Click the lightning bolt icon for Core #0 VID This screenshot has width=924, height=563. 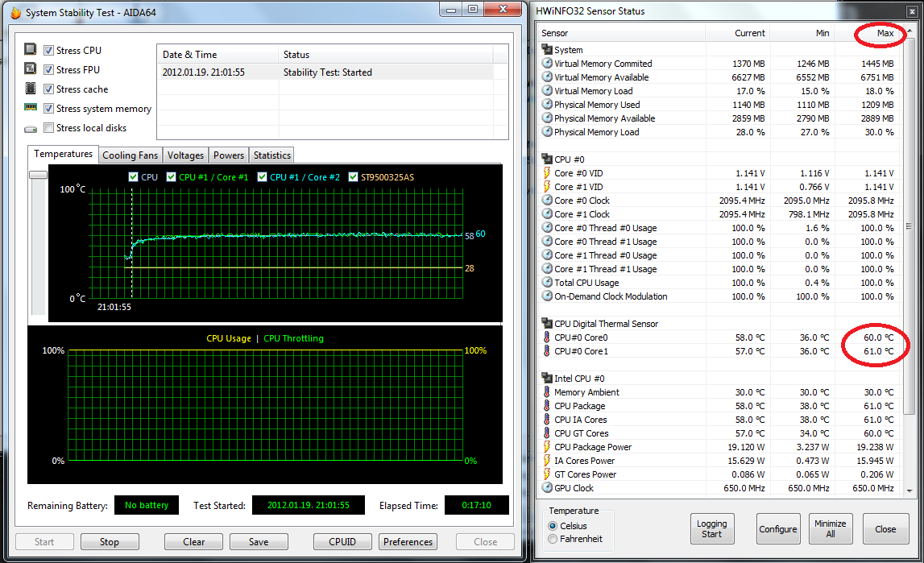pyautogui.click(x=547, y=173)
